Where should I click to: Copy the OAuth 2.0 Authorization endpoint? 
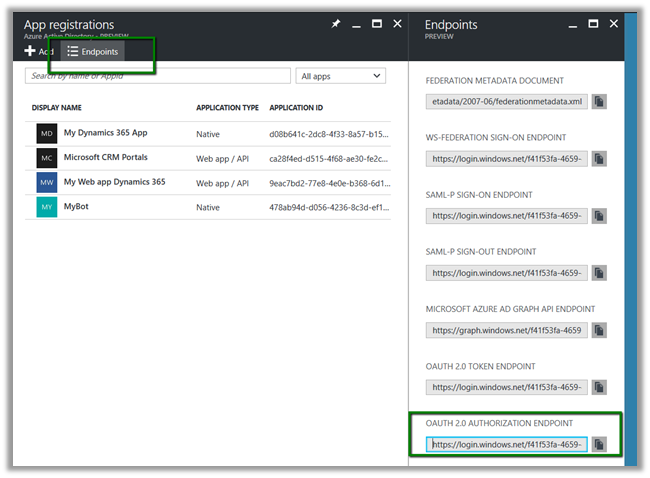599,444
